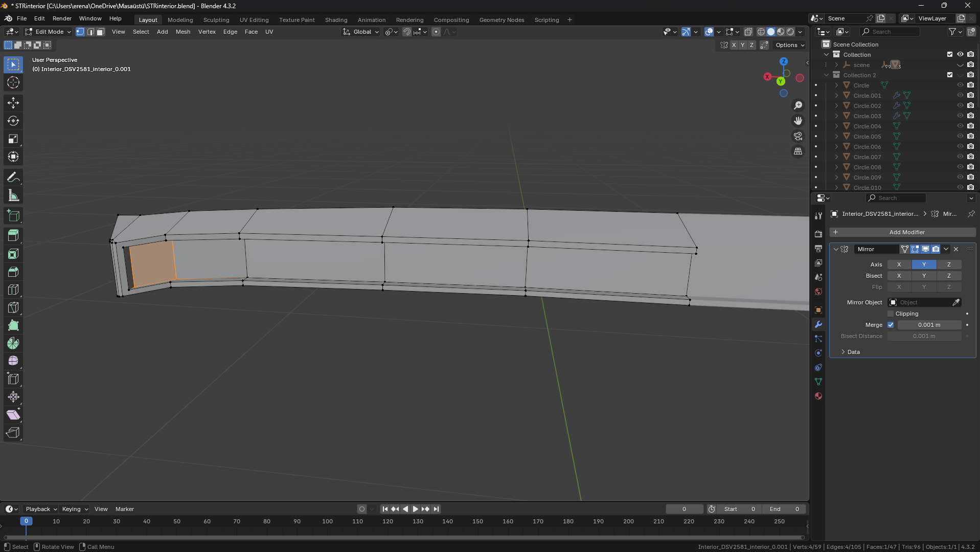Click the Merge distance slider field
Viewport: 980px width, 552px height.
(x=929, y=325)
